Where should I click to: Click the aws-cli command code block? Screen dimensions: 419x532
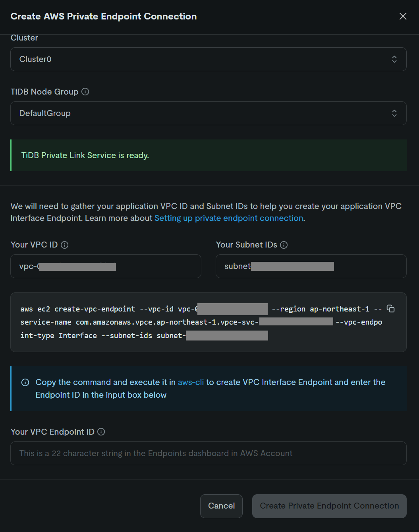[209, 322]
